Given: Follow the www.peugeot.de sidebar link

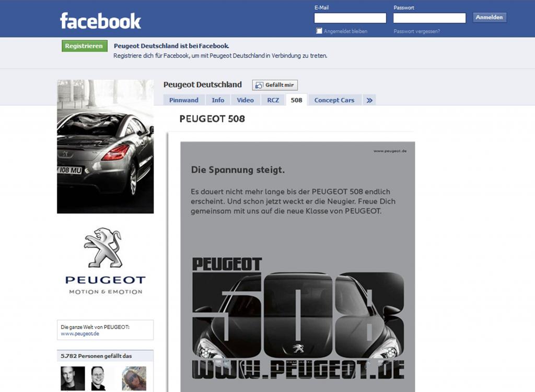Looking at the screenshot, I should 80,334.
